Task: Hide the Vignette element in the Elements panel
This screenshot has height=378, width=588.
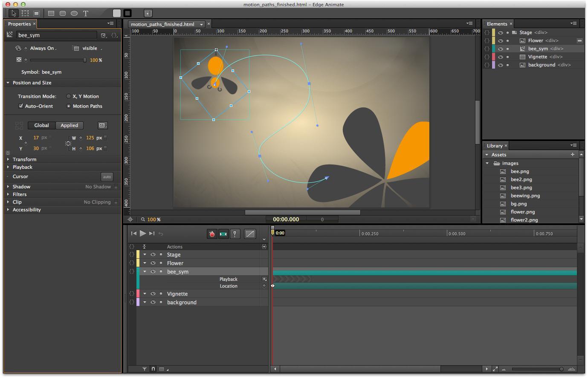Action: point(501,56)
